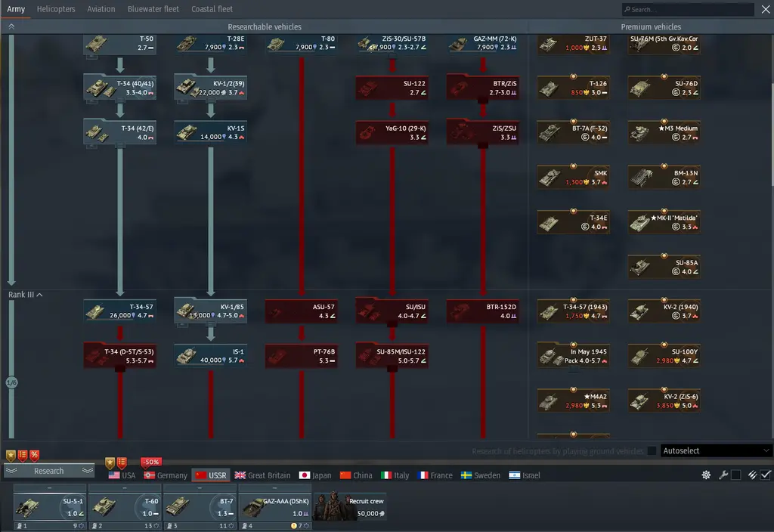Viewport: 774px width, 532px height.
Task: Toggle the empty checkbox next to wrench
Action: [x=735, y=475]
